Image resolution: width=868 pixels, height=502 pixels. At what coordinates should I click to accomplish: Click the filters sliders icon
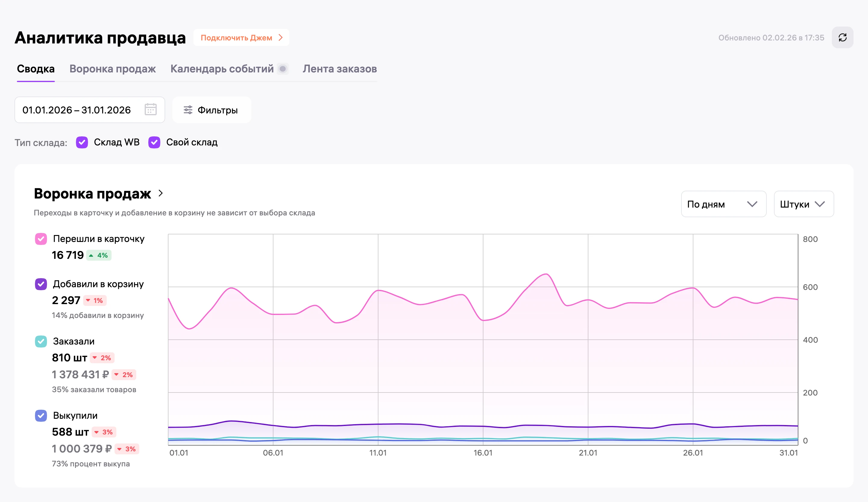point(188,110)
